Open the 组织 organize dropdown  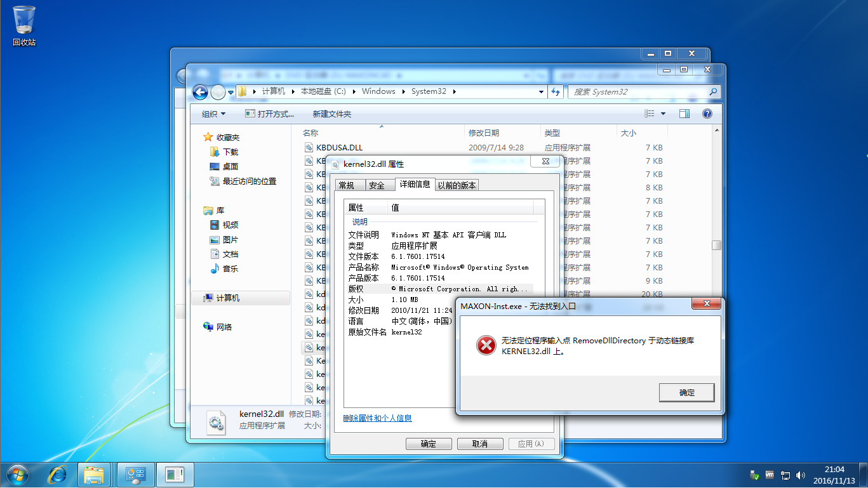213,114
